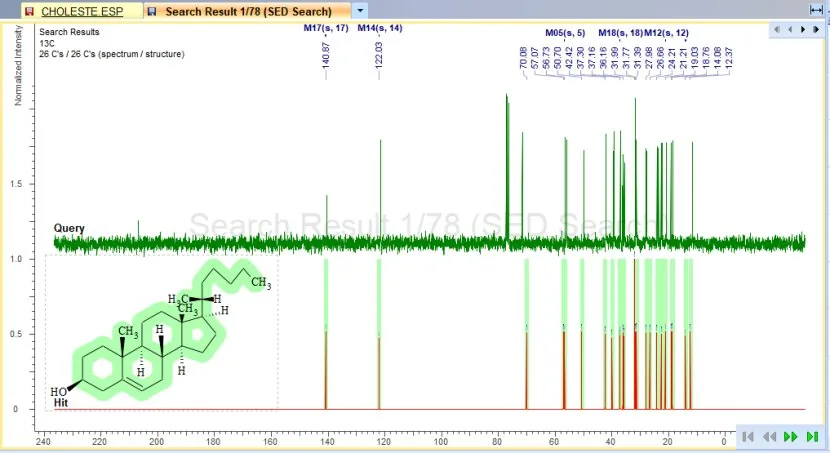Click the red hit bar at 140 ppm
The height and width of the screenshot is (453, 830).
click(326, 370)
